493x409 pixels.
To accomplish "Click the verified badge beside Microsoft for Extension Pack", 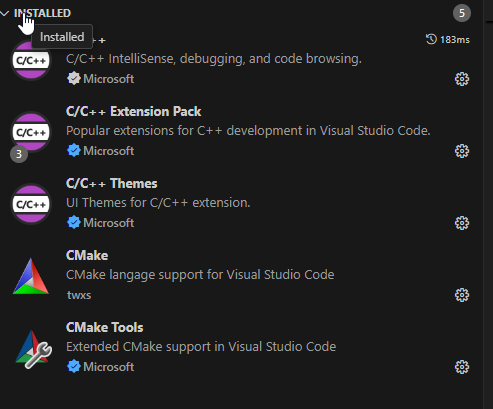I will (x=74, y=151).
